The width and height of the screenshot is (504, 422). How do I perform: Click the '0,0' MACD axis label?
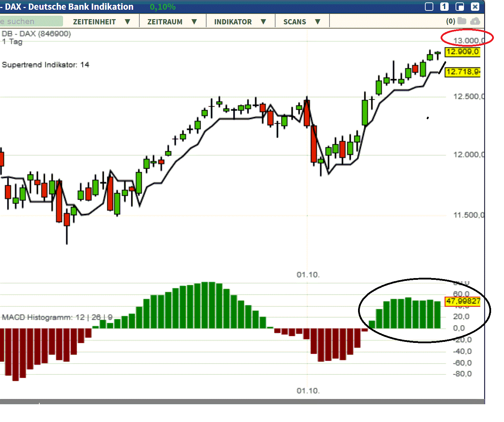pyautogui.click(x=459, y=328)
